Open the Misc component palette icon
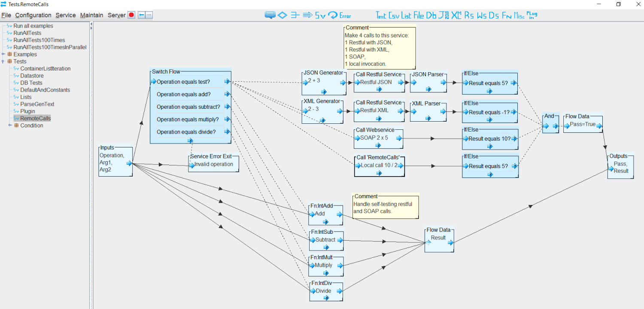The width and height of the screenshot is (644, 309). click(x=519, y=16)
